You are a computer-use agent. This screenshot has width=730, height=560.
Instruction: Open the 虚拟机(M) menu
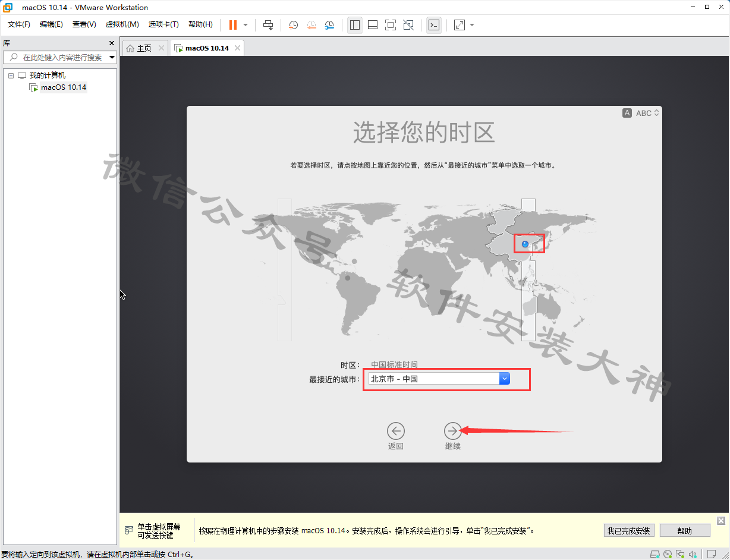point(122,24)
